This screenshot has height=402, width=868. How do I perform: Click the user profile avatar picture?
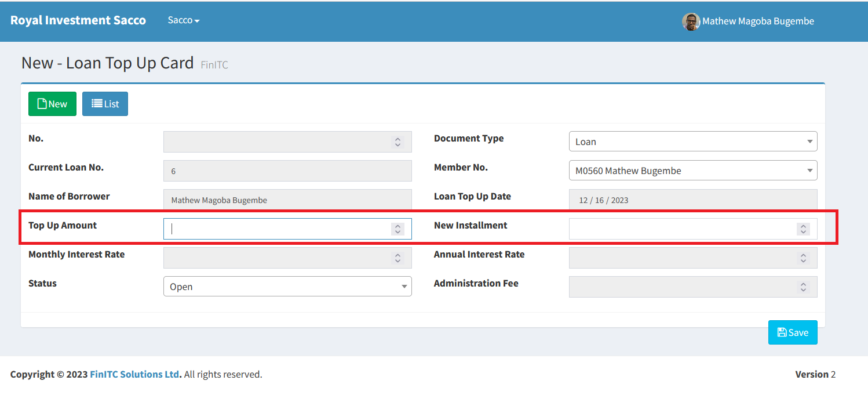(691, 21)
